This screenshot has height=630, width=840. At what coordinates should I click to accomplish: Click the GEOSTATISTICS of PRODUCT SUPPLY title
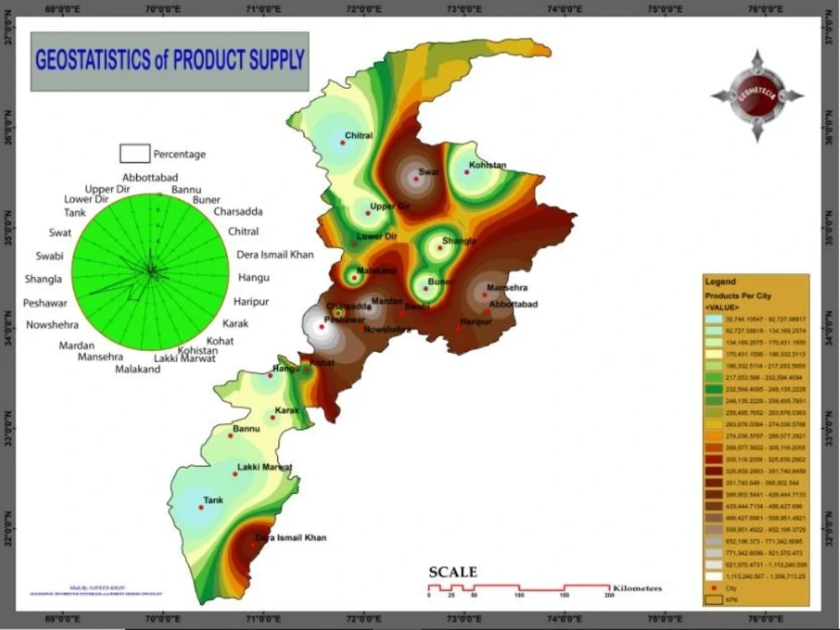click(x=168, y=60)
